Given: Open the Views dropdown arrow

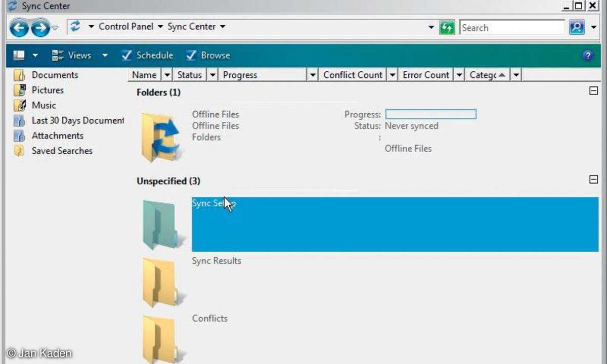Looking at the screenshot, I should 105,56.
